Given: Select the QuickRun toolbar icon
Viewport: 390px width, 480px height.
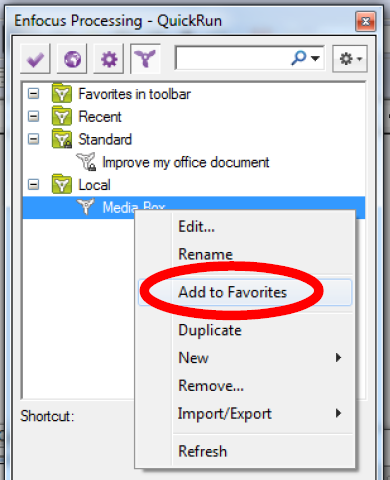Looking at the screenshot, I should [x=145, y=59].
